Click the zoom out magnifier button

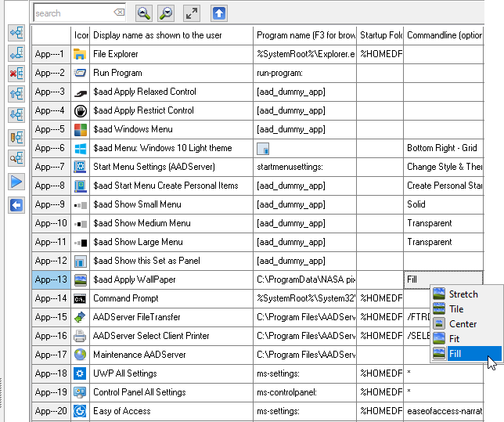166,13
